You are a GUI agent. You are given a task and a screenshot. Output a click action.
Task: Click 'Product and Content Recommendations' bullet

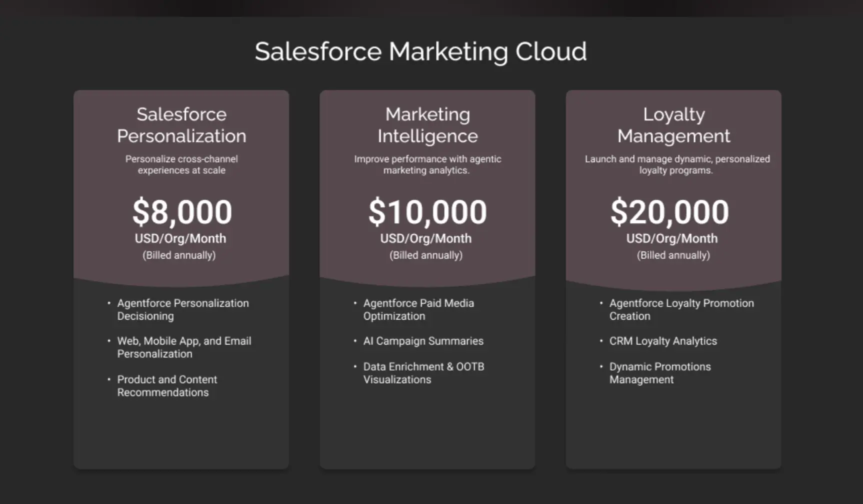(167, 386)
